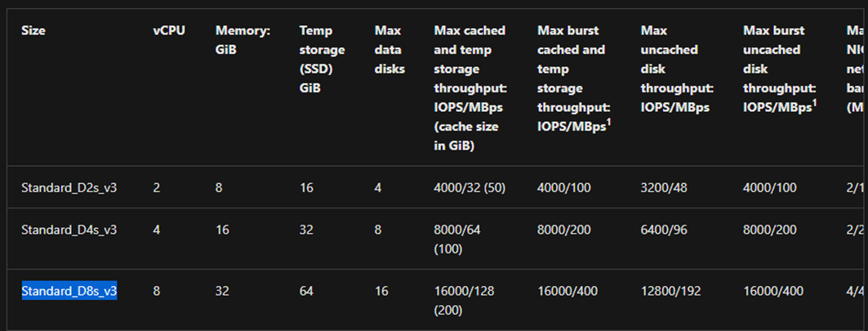Click the 6400/96 uncached throughput value

click(x=664, y=230)
